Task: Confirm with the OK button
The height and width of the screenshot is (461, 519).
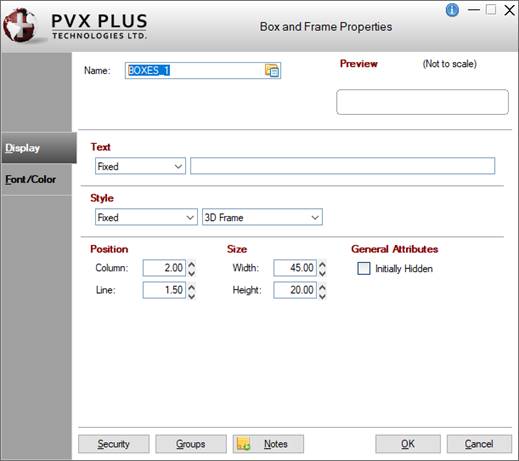Action: coord(408,444)
